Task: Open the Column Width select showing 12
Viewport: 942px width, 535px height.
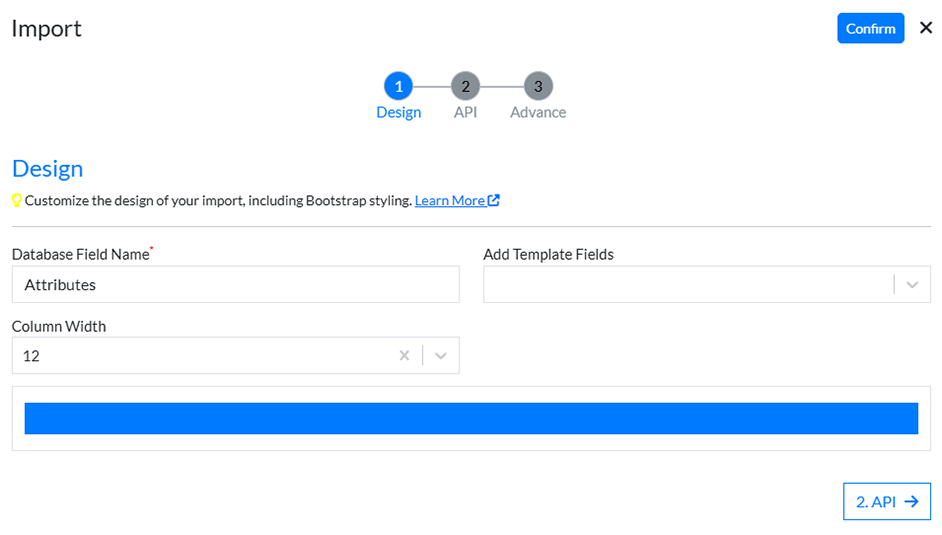Action: (200, 356)
